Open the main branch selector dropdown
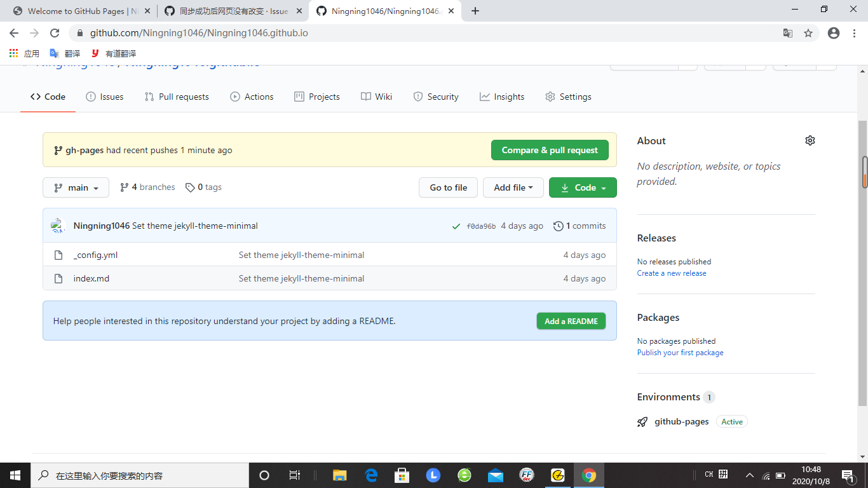This screenshot has width=868, height=488. coord(76,187)
